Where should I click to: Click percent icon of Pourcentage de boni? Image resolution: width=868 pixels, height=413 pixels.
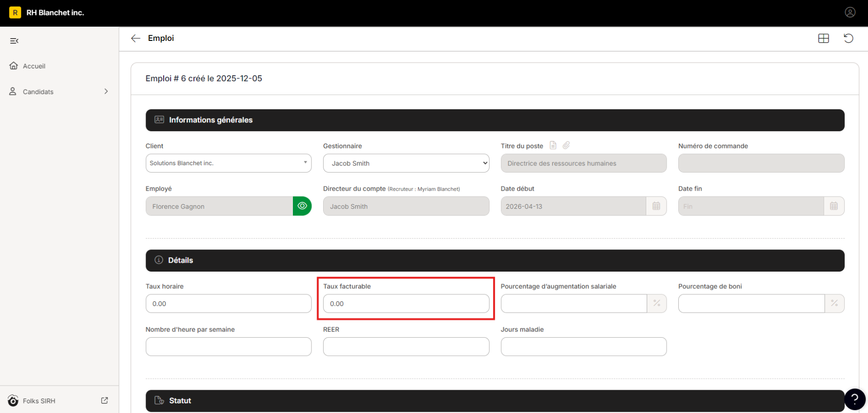click(x=835, y=303)
